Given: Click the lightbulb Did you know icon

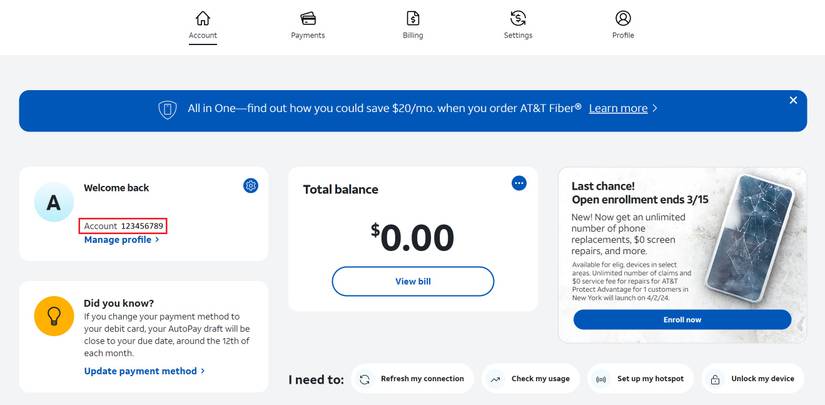Looking at the screenshot, I should pyautogui.click(x=54, y=316).
